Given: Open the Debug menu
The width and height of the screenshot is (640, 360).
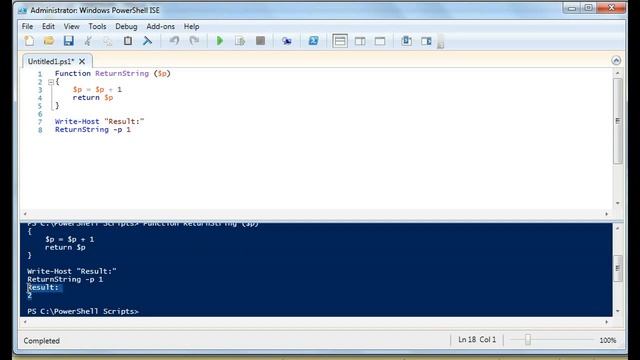Looking at the screenshot, I should (x=126, y=26).
